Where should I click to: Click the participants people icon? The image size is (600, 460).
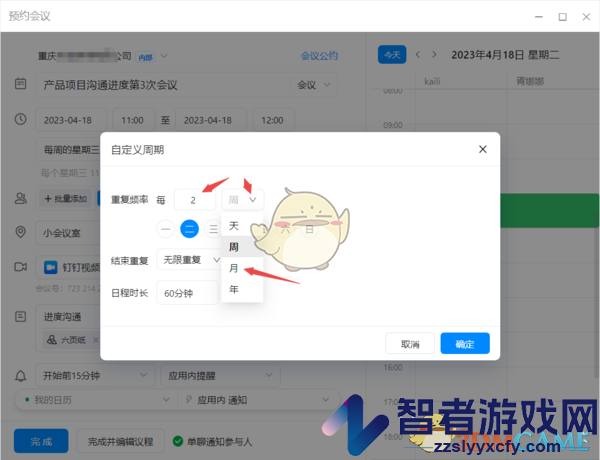pyautogui.click(x=21, y=198)
